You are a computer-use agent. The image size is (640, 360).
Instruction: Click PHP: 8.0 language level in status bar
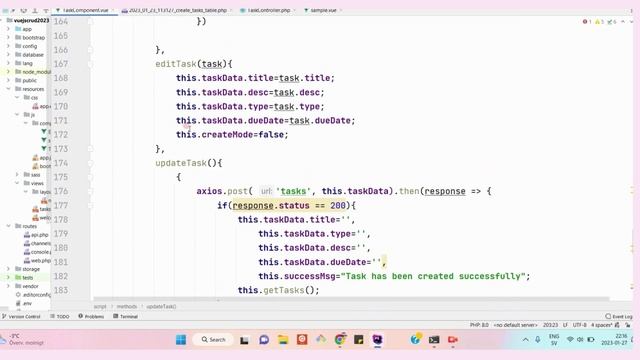pos(479,325)
